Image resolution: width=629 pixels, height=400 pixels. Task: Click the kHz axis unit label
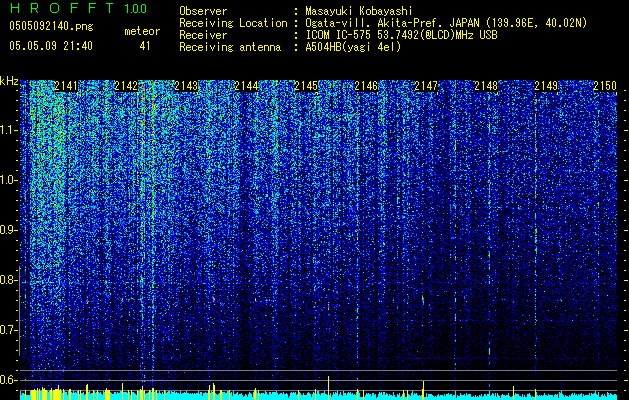(x=9, y=81)
